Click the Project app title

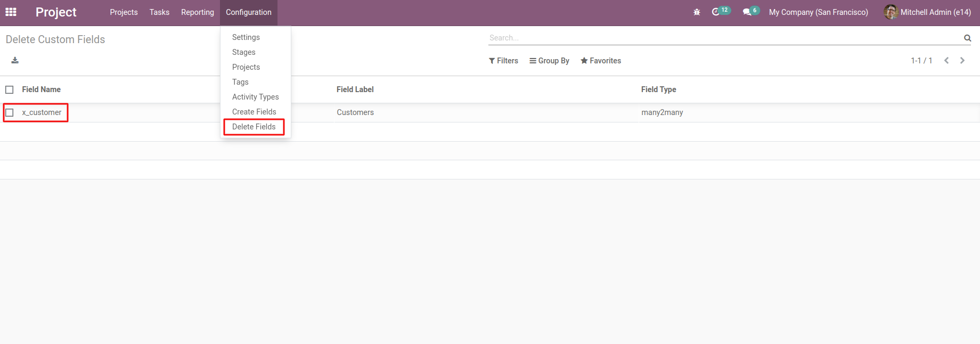(56, 12)
